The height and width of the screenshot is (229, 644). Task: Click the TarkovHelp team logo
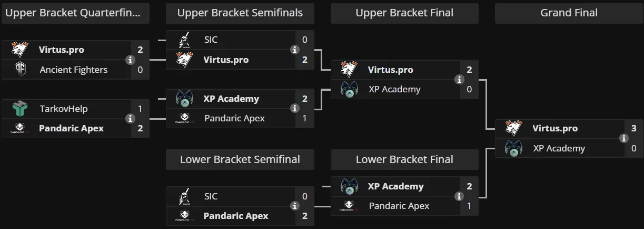[x=20, y=109]
